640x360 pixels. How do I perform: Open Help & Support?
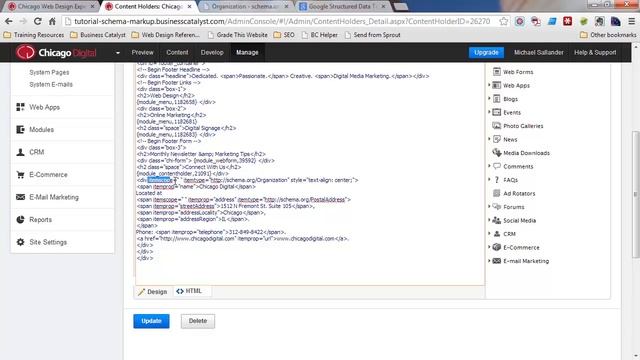[x=595, y=52]
